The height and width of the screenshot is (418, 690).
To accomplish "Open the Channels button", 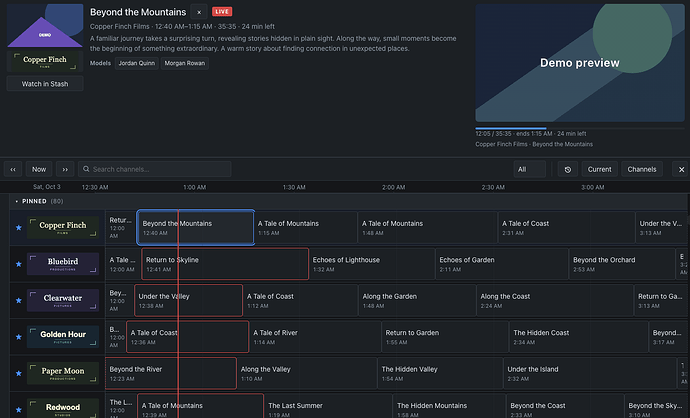I will pyautogui.click(x=642, y=169).
